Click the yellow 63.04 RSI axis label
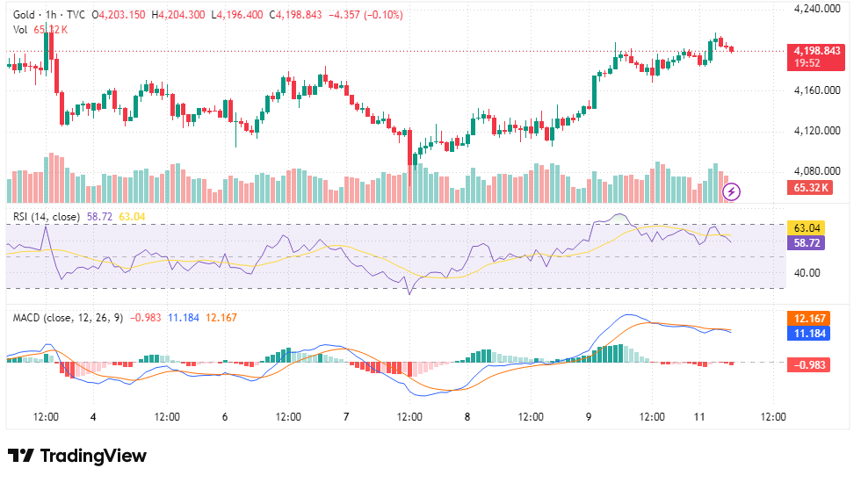 click(807, 227)
